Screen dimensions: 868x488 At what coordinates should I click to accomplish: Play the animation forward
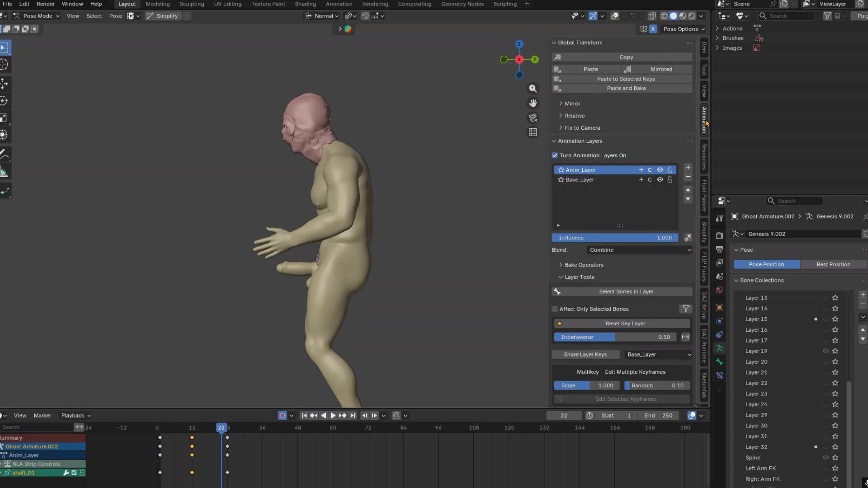pos(333,416)
